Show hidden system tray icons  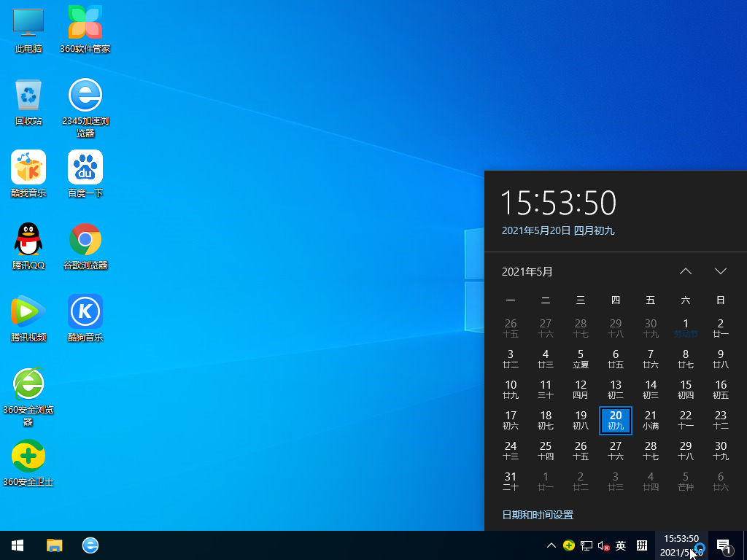pyautogui.click(x=551, y=545)
